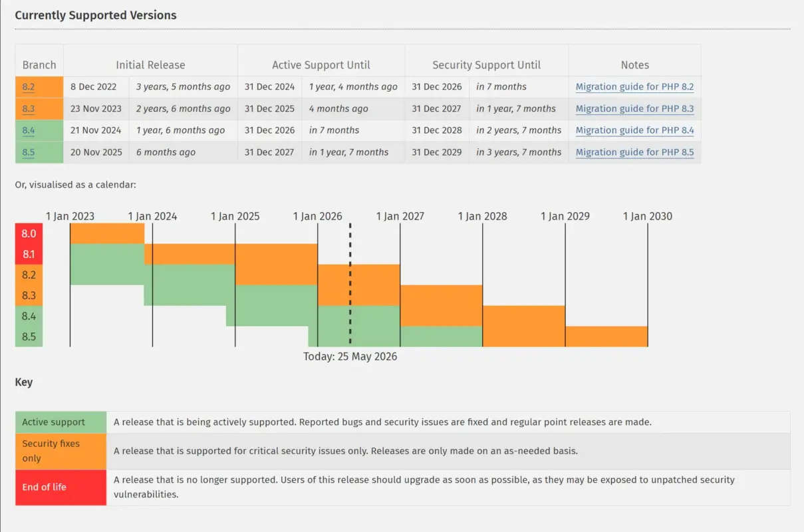Click the orange 8.2 calendar label
This screenshot has height=532, width=804.
[x=29, y=275]
